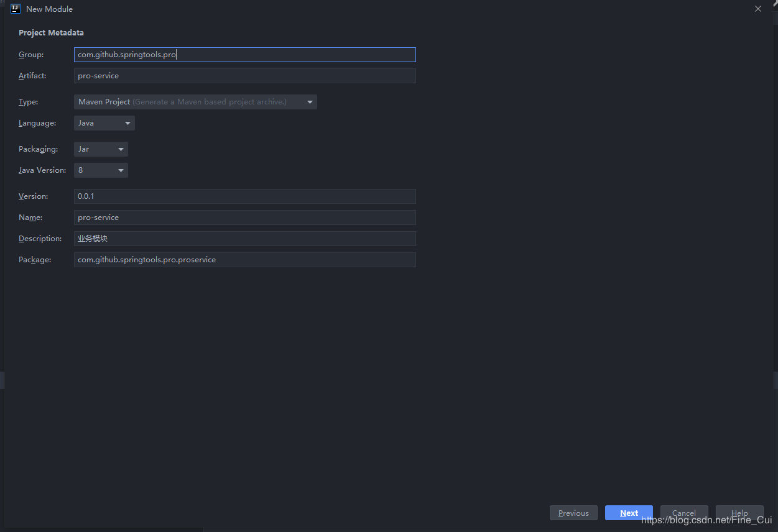Viewport: 778px width, 532px height.
Task: Click the Type label
Action: (29, 102)
